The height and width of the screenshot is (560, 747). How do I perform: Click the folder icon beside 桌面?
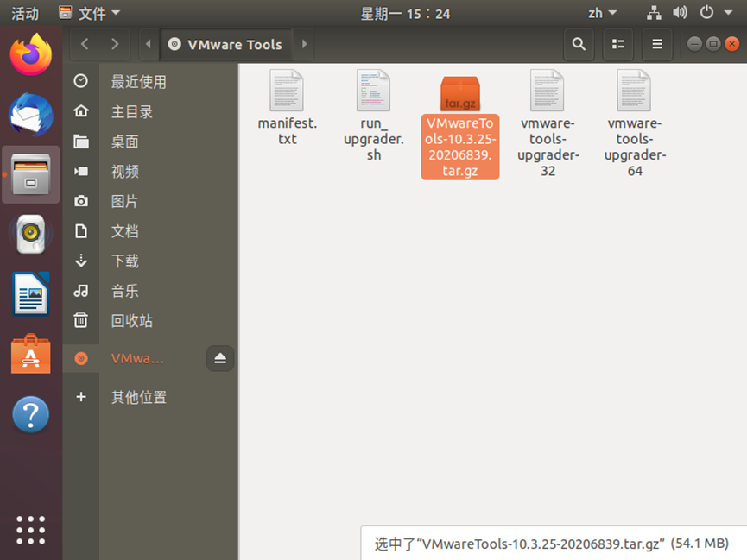81,142
